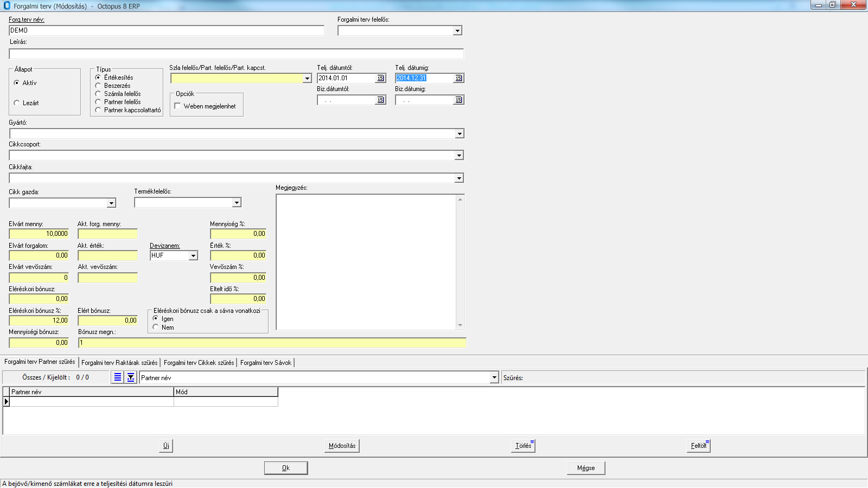Screen dimensions: 868x488
Task: Select the Lezárt status radio button
Action: pyautogui.click(x=17, y=103)
